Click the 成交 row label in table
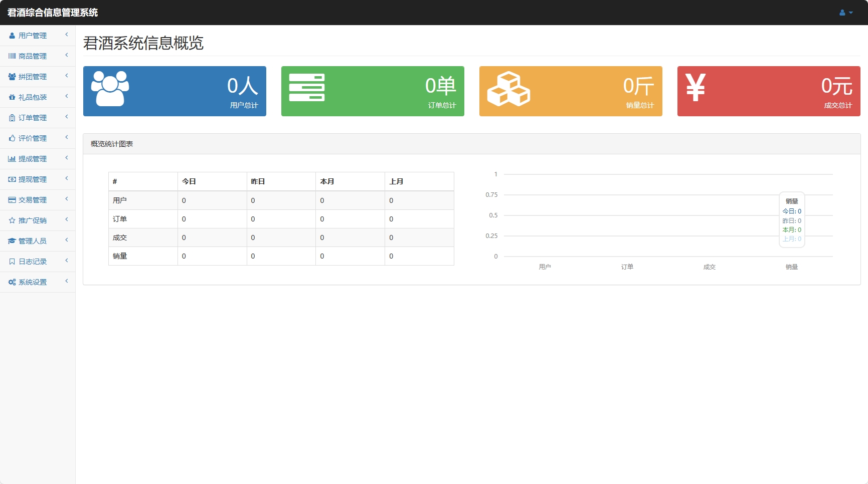The height and width of the screenshot is (484, 868). point(120,237)
